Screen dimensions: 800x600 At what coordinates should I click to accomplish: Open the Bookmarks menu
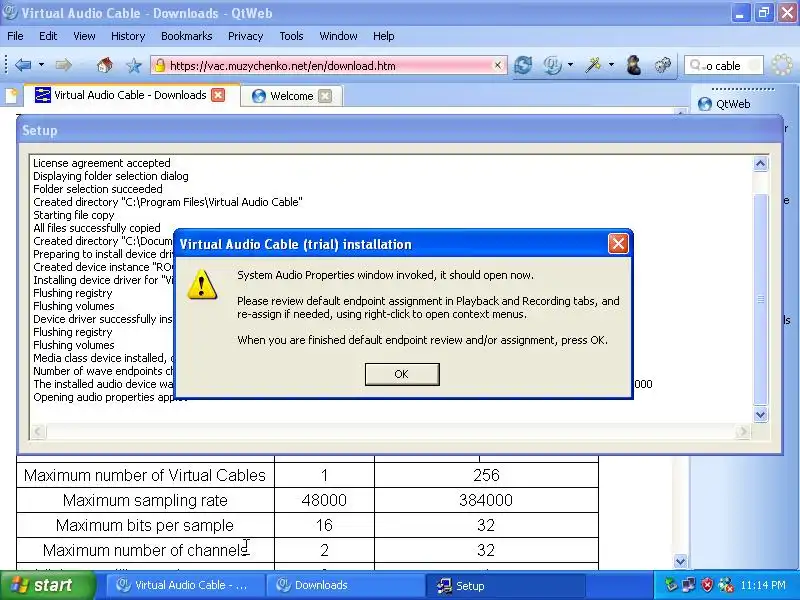[187, 36]
